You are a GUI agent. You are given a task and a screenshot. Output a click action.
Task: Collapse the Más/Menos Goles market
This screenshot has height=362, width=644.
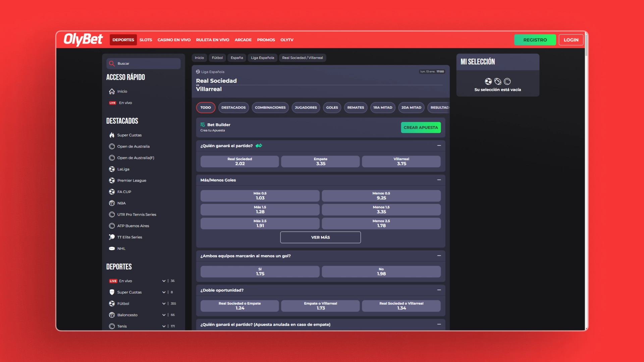click(x=439, y=180)
